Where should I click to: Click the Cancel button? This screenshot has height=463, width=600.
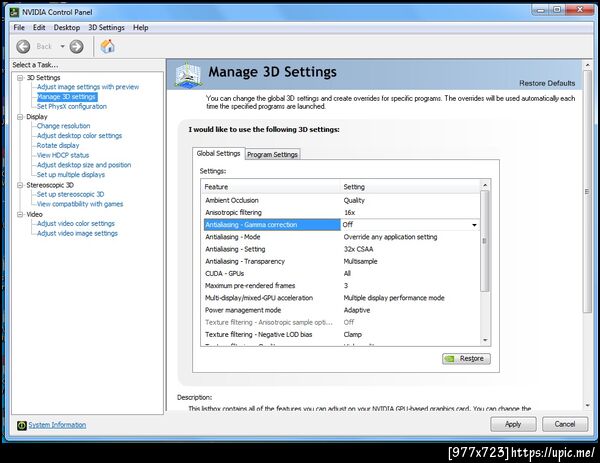point(564,424)
